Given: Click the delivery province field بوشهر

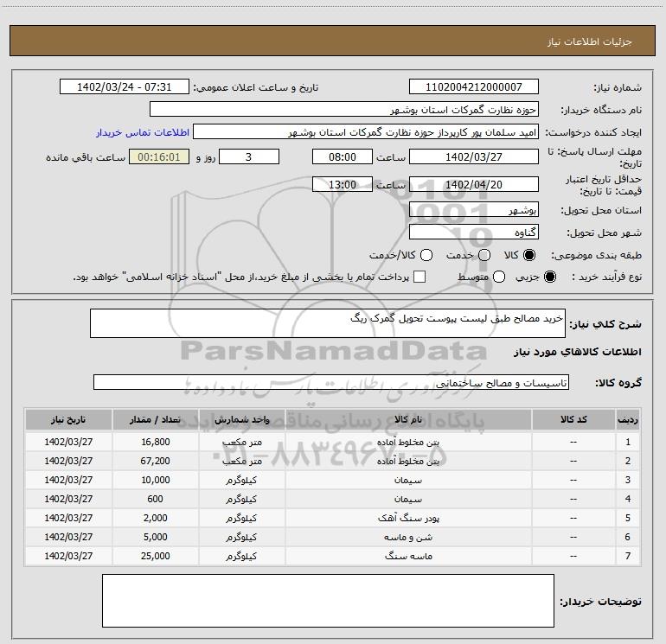Looking at the screenshot, I should (474, 210).
